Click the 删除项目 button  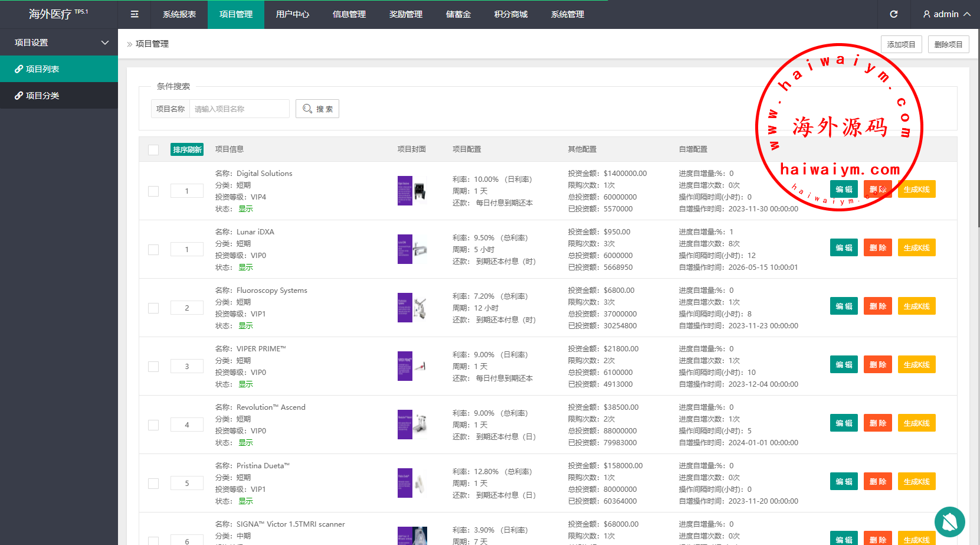click(x=949, y=44)
